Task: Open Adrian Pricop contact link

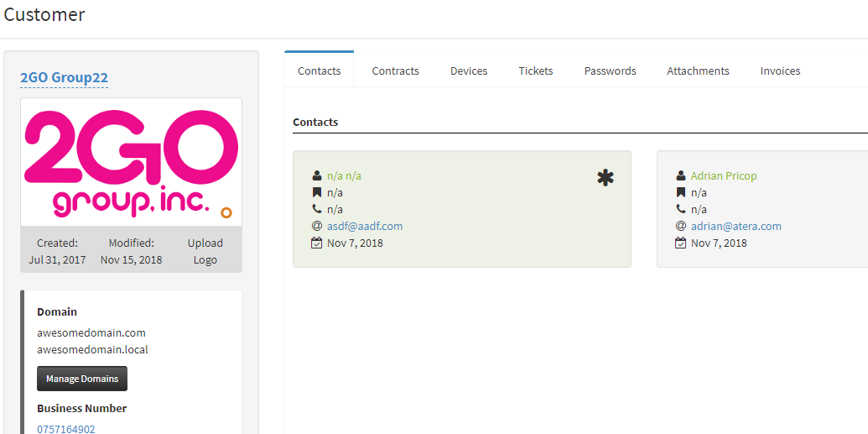Action: coord(724,175)
